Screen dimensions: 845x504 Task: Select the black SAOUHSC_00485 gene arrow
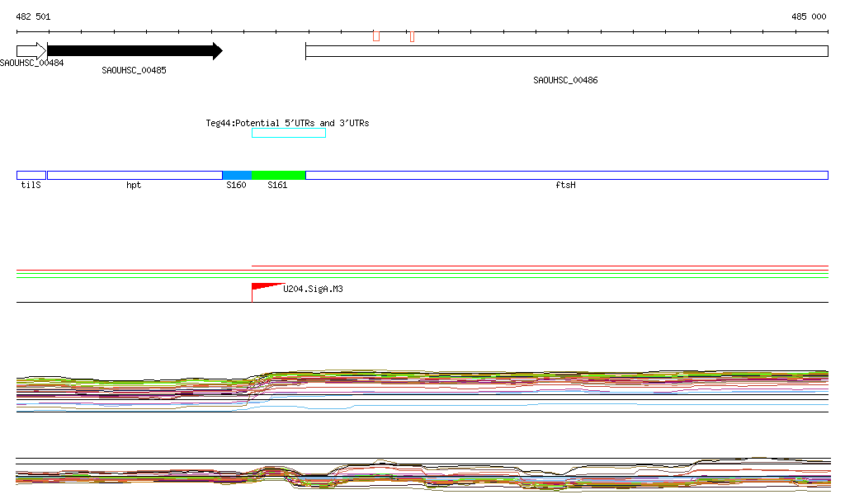coord(134,51)
